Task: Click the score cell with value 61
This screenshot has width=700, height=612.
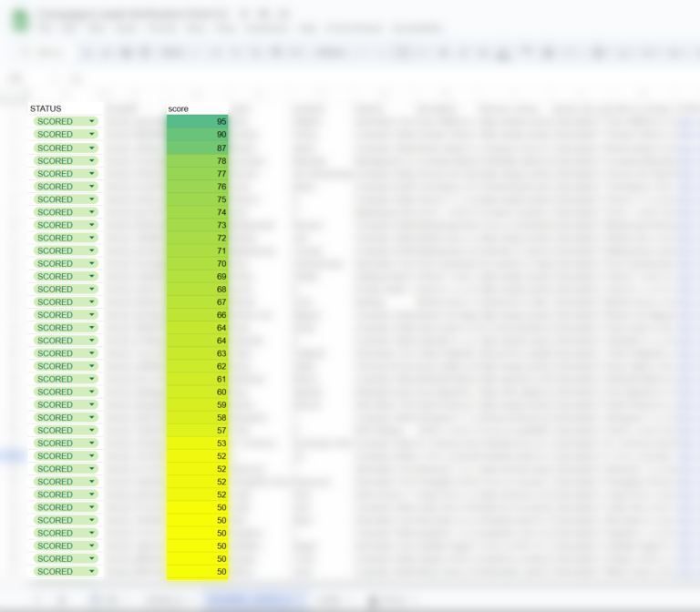Action: click(197, 379)
